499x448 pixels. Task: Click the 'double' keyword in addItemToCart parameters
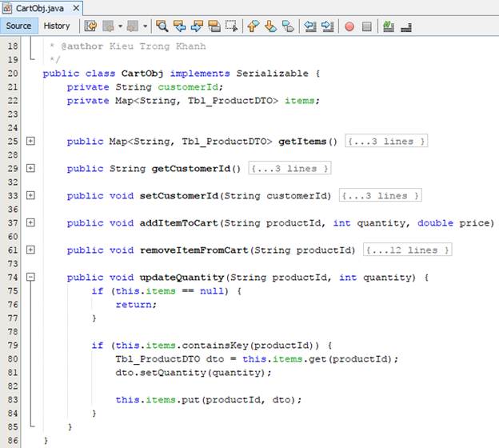(x=435, y=223)
